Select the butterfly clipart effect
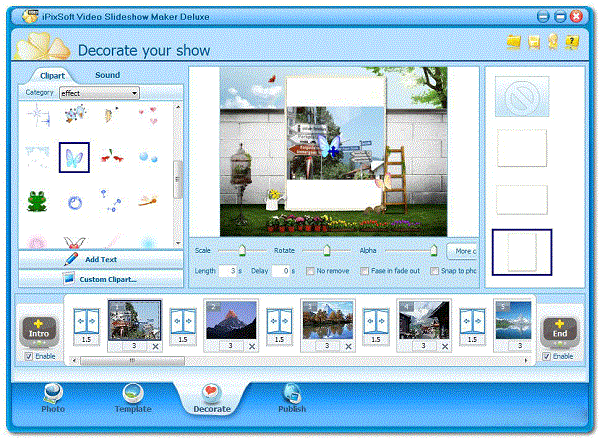Screen dimensions: 600x439 pyautogui.click(x=74, y=157)
